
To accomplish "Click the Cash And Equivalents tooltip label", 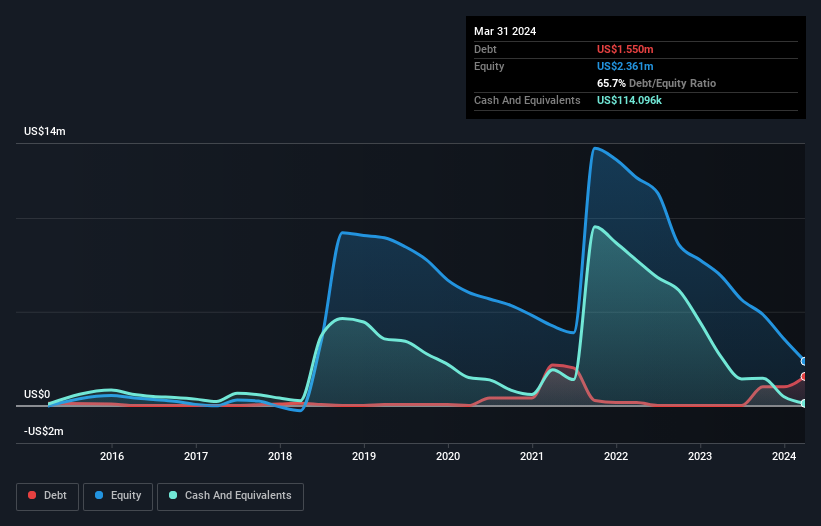I will click(x=527, y=100).
